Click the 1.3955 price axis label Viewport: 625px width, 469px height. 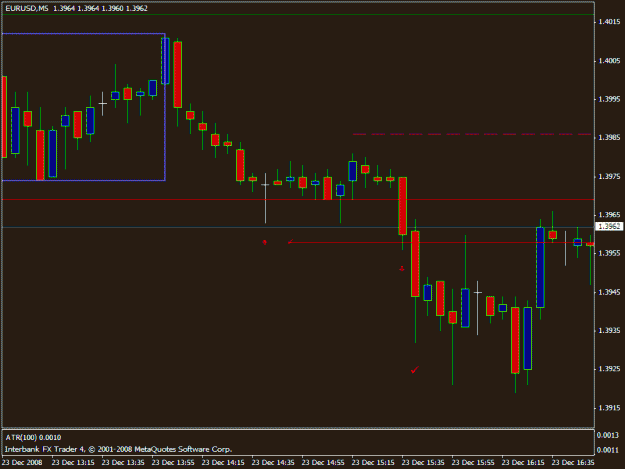[609, 253]
